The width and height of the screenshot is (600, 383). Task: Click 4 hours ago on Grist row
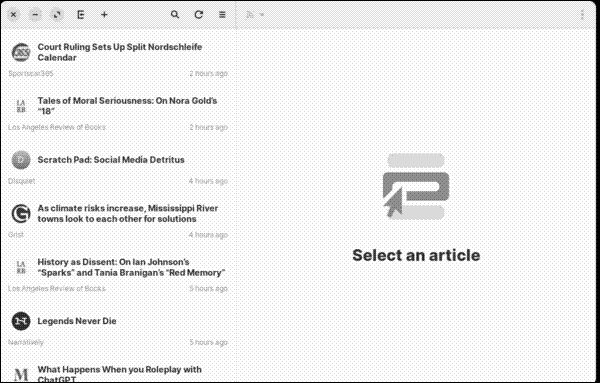208,235
